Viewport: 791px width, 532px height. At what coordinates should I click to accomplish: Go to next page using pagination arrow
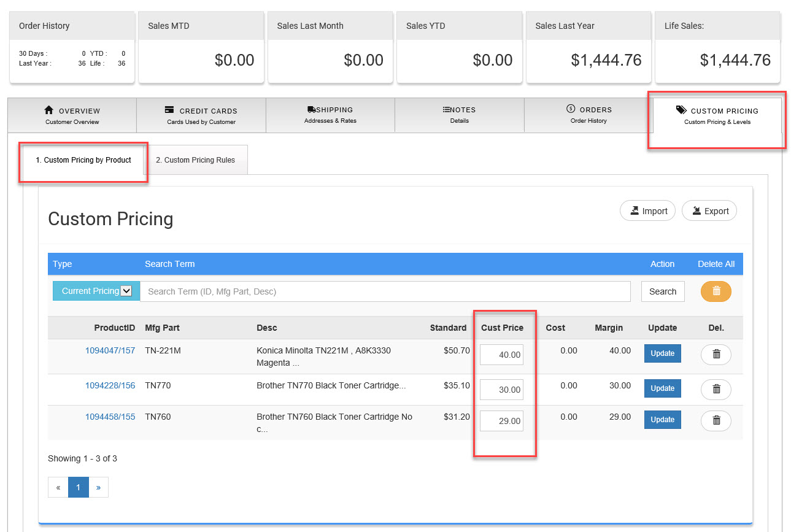(x=98, y=487)
